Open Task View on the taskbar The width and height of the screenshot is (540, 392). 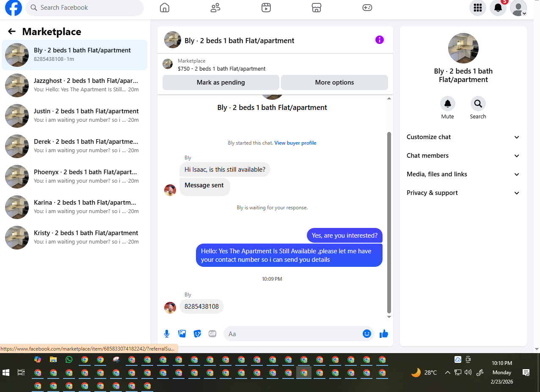pyautogui.click(x=21, y=373)
